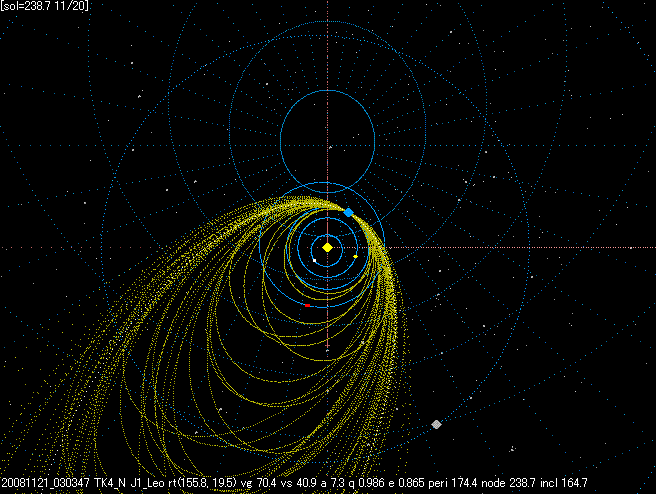The image size is (656, 494).
Task: Click the node 238.7 value
Action: tap(508, 483)
